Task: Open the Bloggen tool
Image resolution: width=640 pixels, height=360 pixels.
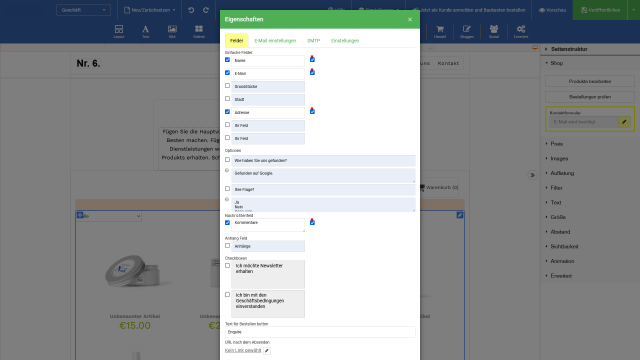Action: [x=467, y=31]
